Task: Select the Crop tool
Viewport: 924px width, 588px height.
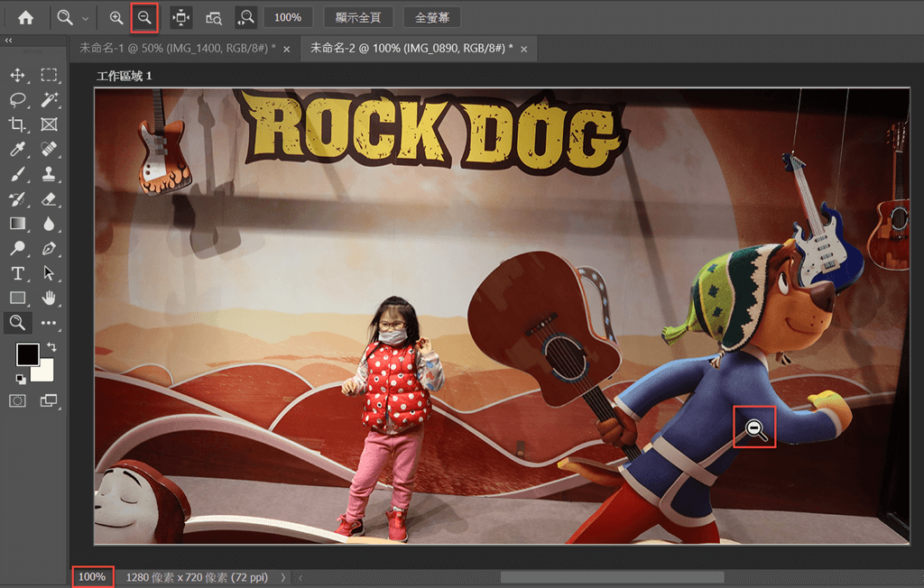Action: point(18,124)
